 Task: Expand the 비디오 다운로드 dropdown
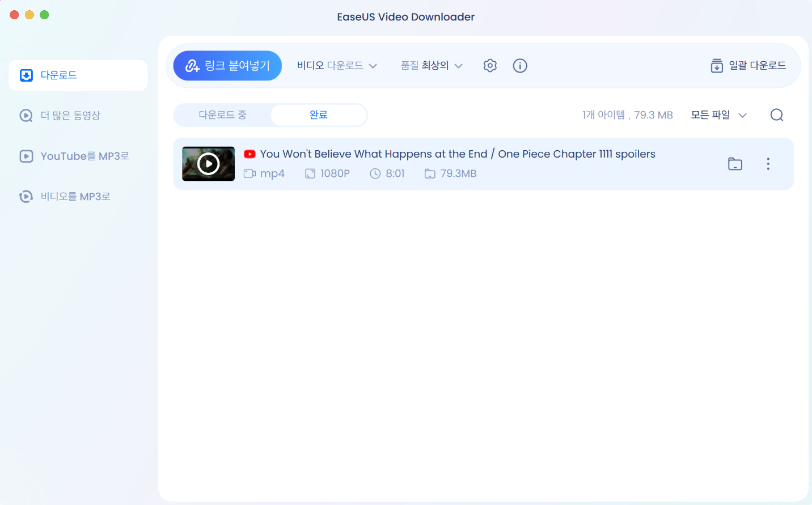[x=337, y=66]
